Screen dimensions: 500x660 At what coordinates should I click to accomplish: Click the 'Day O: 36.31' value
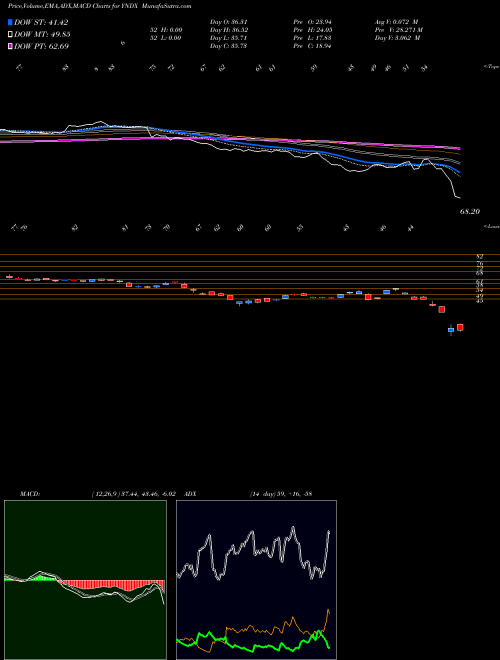tap(228, 22)
